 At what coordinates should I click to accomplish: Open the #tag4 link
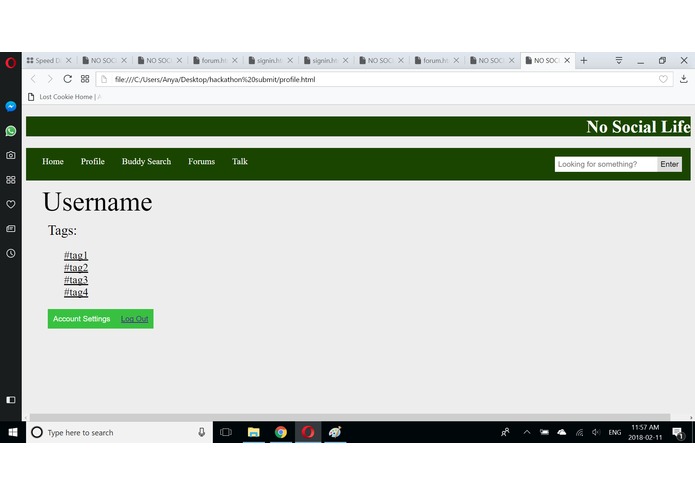76,292
